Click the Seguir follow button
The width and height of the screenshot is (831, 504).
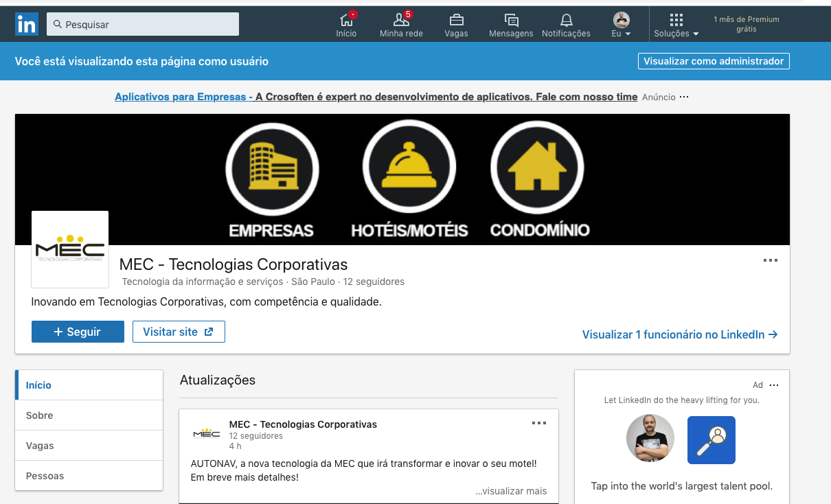pyautogui.click(x=78, y=332)
